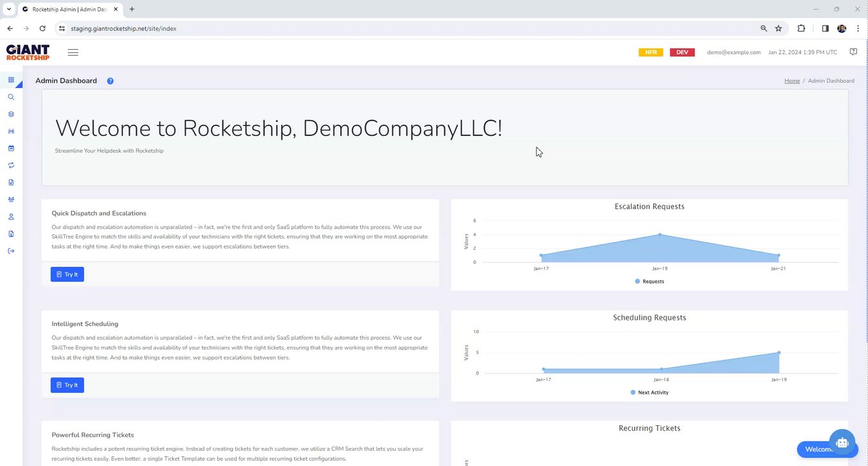Open the dashboard grid icon in sidebar
This screenshot has height=466, width=868.
click(x=11, y=80)
